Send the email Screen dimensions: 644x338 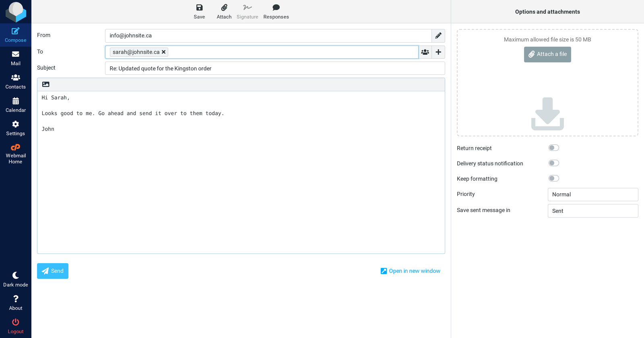pyautogui.click(x=53, y=271)
